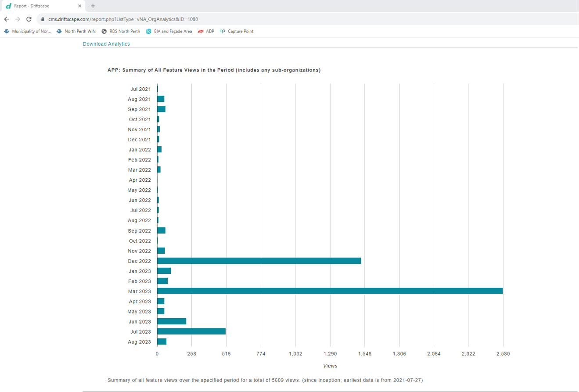Click the browser back arrow

click(x=7, y=19)
